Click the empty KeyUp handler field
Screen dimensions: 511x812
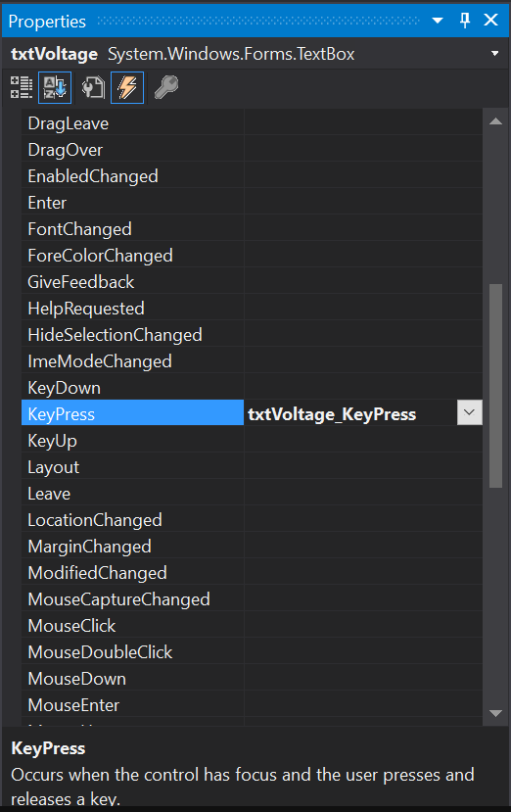coord(363,440)
